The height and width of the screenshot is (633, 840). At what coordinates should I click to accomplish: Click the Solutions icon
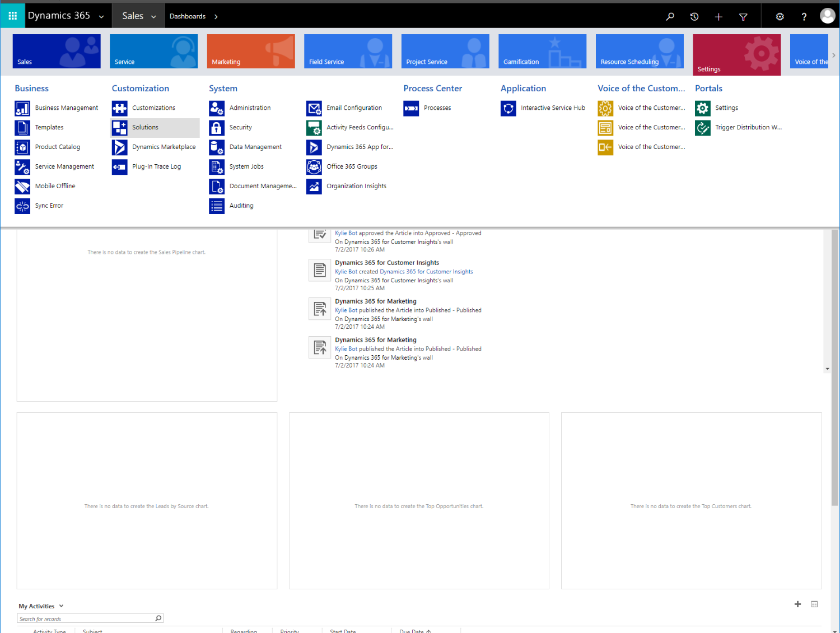coord(120,128)
